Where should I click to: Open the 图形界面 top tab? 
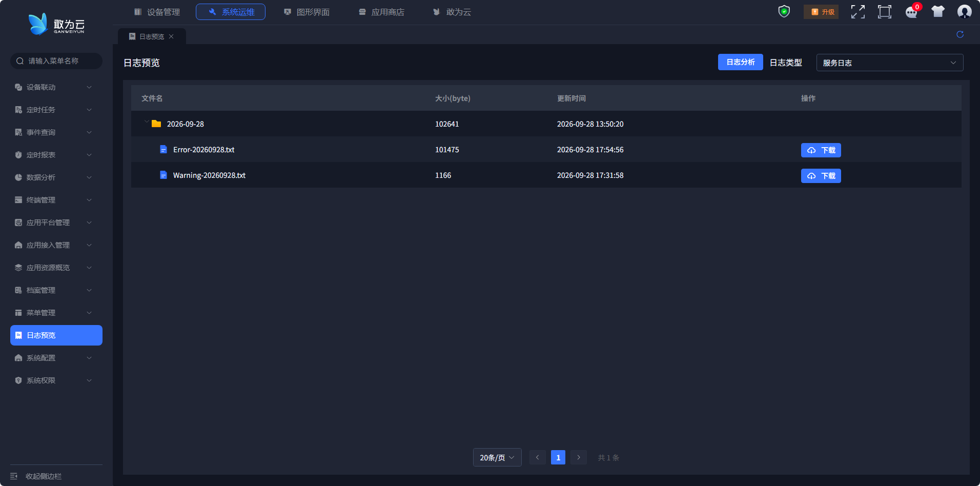pos(307,12)
